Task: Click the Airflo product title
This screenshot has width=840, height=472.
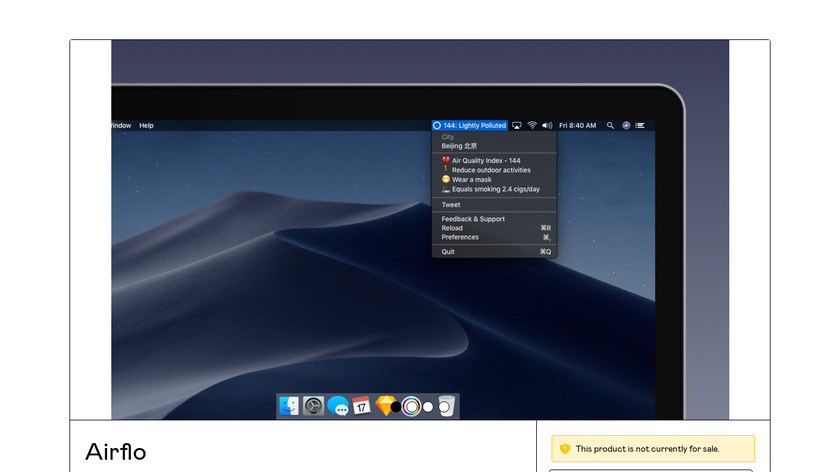Action: pyautogui.click(x=116, y=452)
